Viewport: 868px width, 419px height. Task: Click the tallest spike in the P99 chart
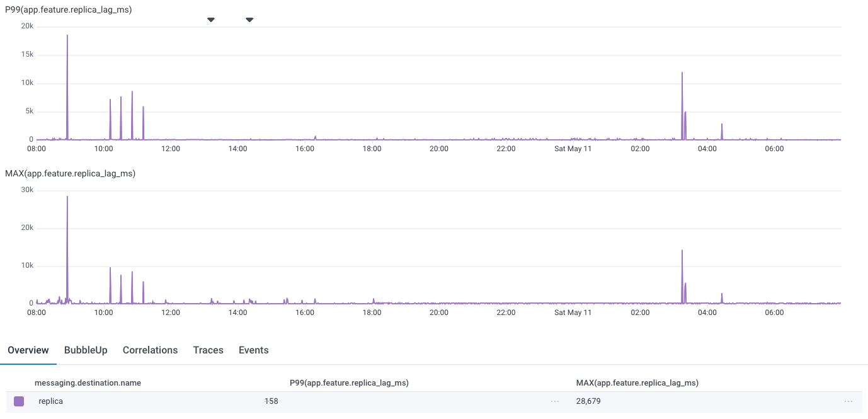pyautogui.click(x=67, y=88)
